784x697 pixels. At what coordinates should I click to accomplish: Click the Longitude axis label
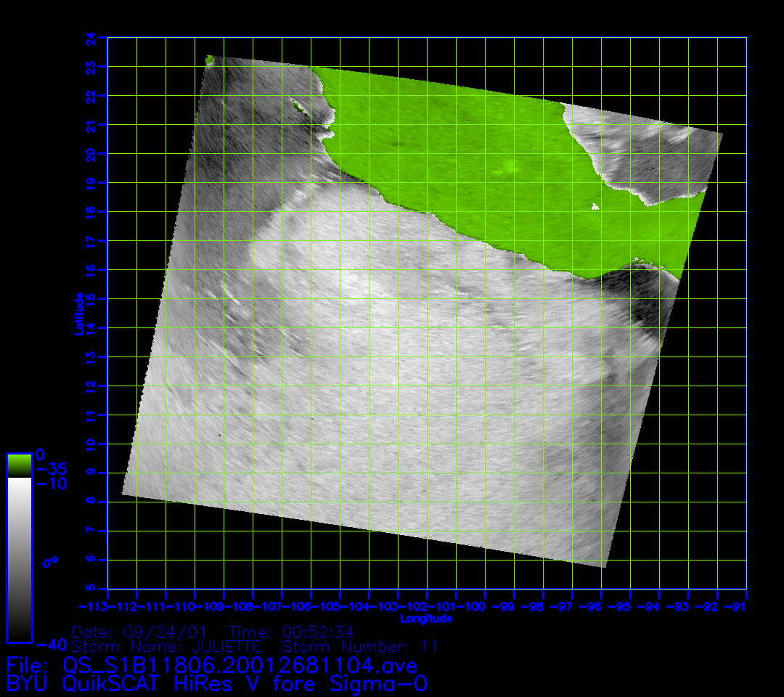click(426, 619)
